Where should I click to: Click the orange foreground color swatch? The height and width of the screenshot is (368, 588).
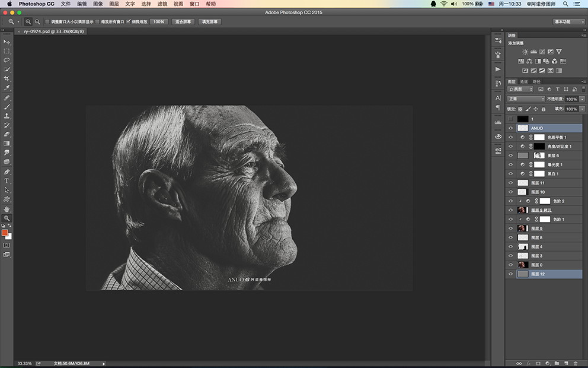click(x=6, y=233)
